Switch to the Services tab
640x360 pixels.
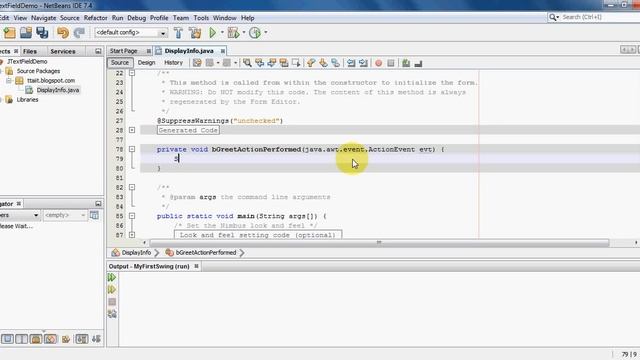point(62,51)
